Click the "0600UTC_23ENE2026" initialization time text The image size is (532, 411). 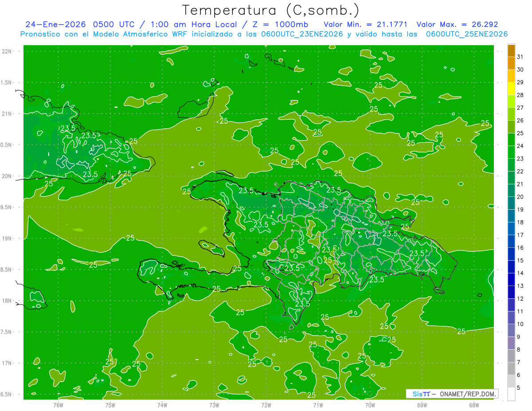tap(302, 34)
